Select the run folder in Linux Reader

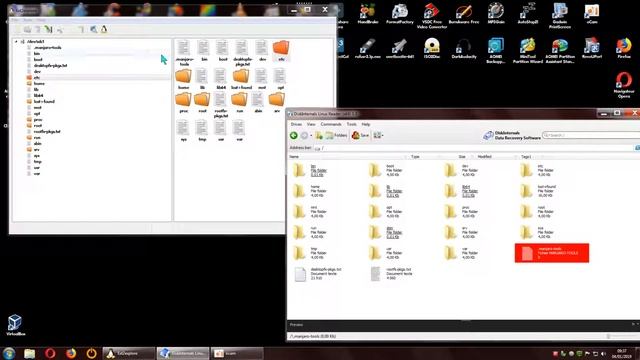[x=310, y=232]
